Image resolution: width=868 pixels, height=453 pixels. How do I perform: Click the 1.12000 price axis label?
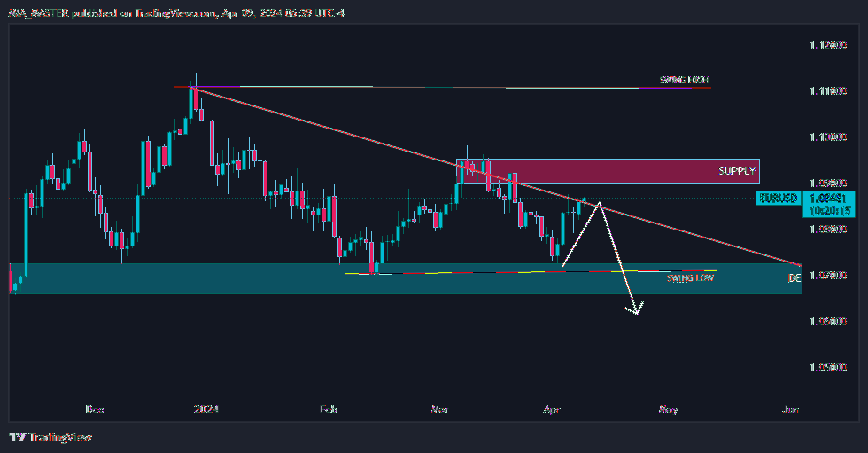[828, 45]
